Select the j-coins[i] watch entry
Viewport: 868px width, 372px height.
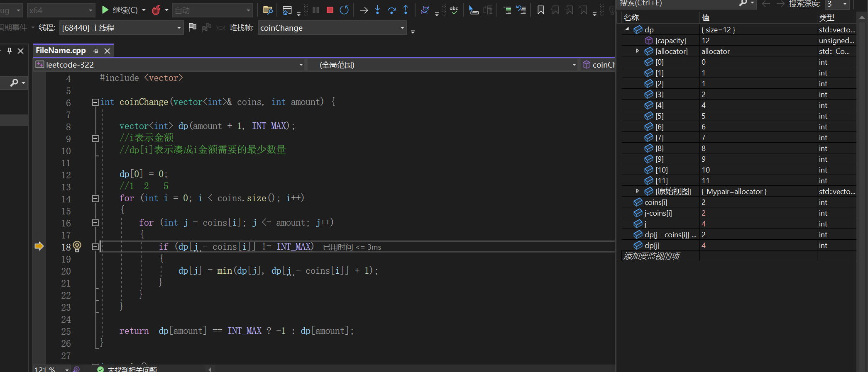coord(739,213)
